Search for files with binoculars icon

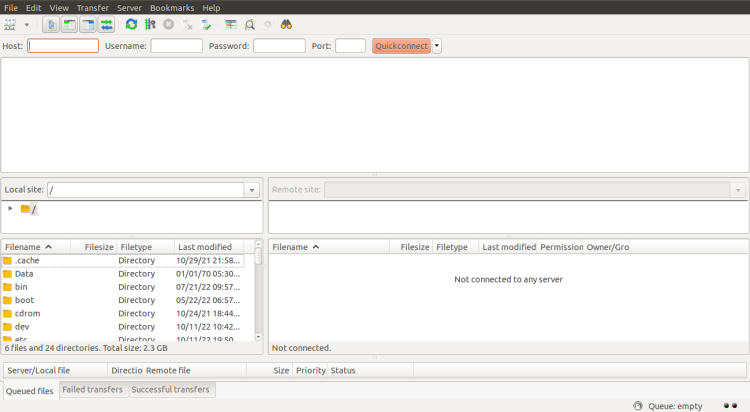tap(286, 24)
